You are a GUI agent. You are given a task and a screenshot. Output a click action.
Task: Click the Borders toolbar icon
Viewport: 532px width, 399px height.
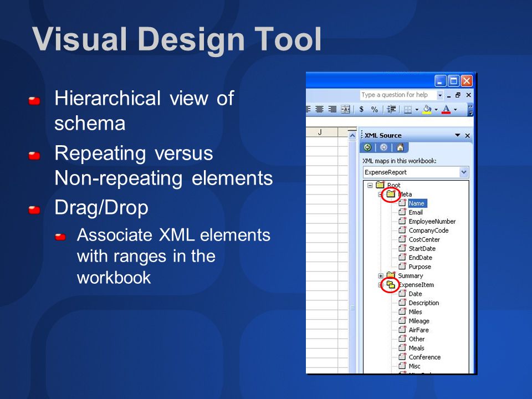408,109
